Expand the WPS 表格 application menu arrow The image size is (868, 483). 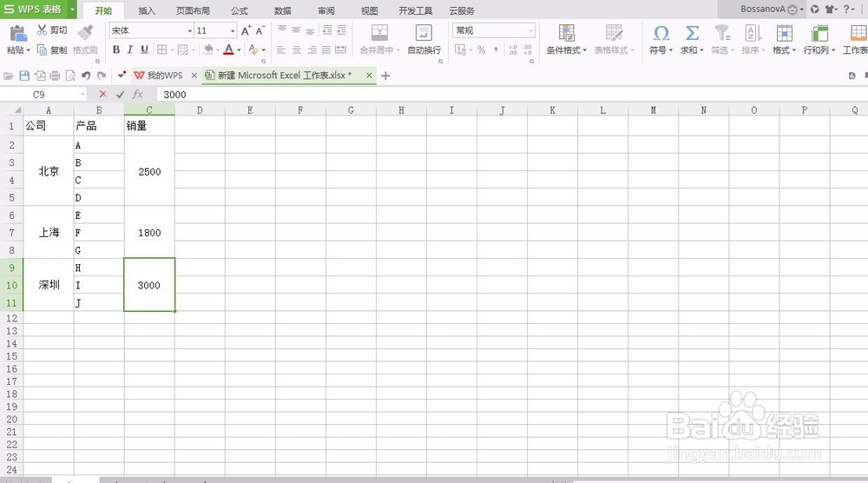(x=73, y=10)
